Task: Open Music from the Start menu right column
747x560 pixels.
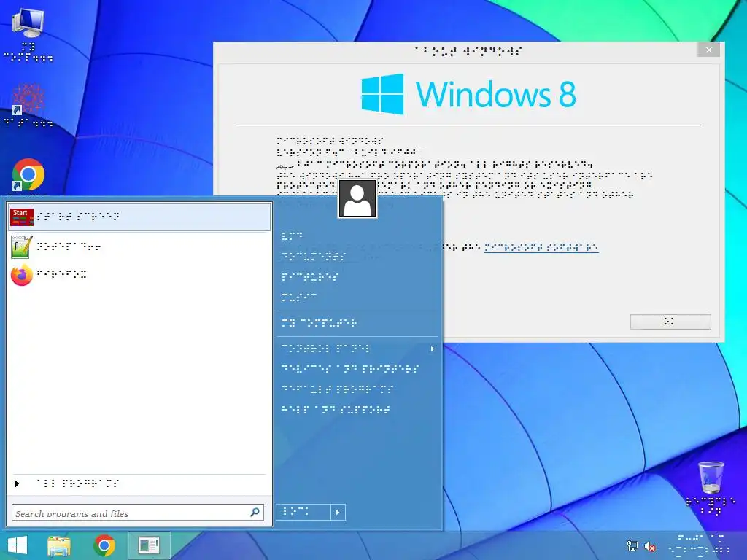Action: pyautogui.click(x=357, y=297)
